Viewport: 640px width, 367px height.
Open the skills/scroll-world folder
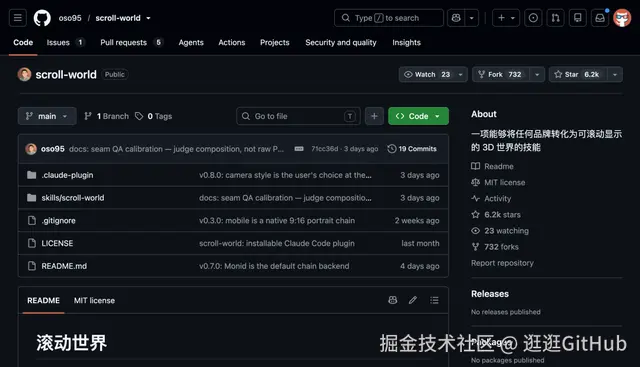(x=73, y=198)
